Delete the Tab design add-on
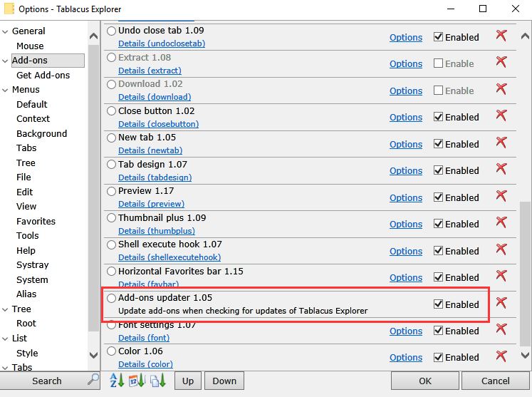 [501, 169]
